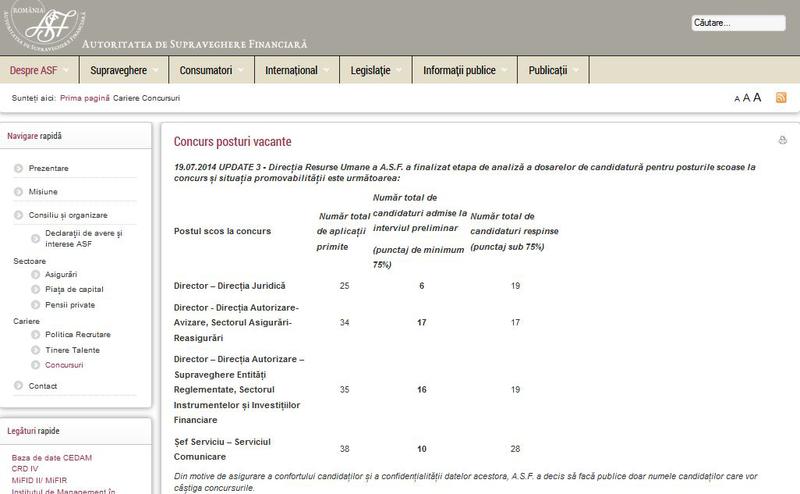
Task: Expand the Consumatori dropdown menu
Action: (206, 70)
